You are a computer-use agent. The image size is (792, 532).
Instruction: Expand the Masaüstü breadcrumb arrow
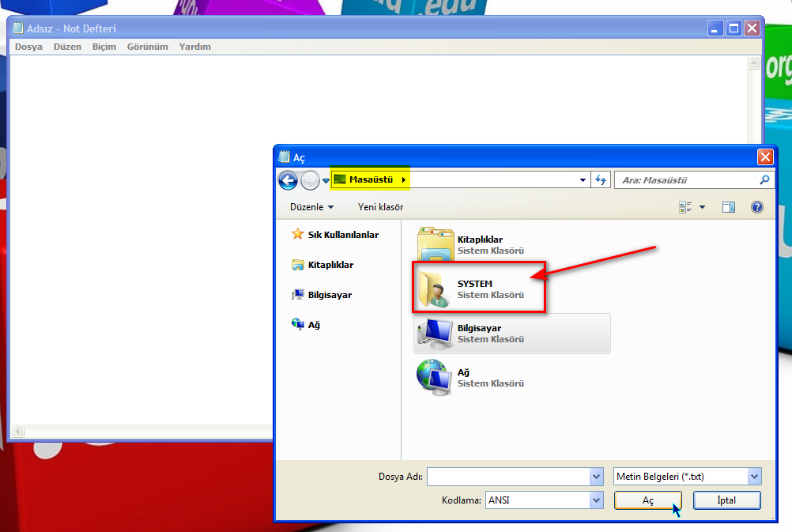click(x=404, y=180)
